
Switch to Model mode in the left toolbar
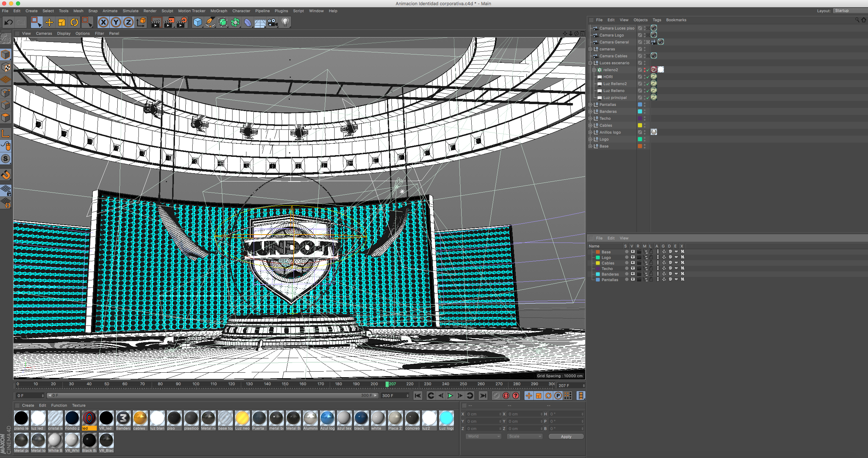pos(6,54)
